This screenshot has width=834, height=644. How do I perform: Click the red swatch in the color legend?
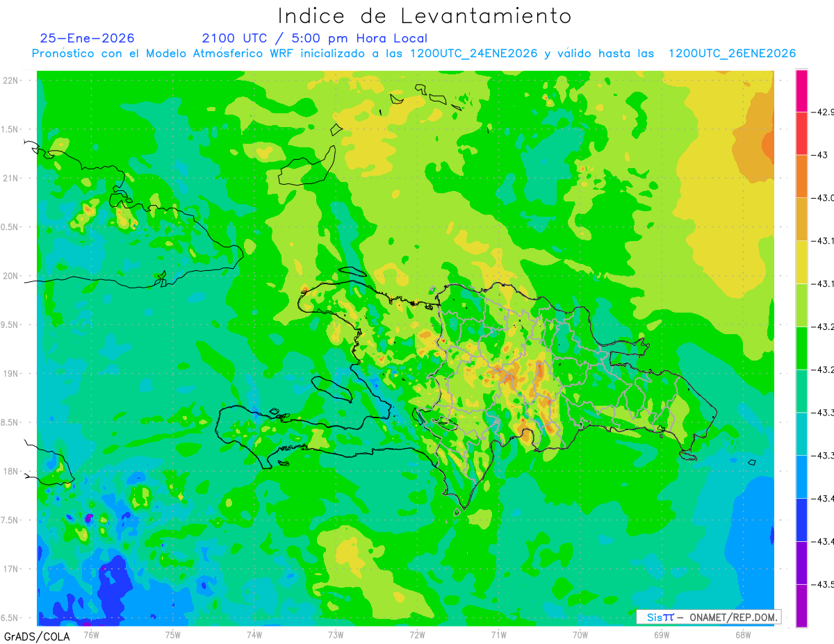(801, 133)
